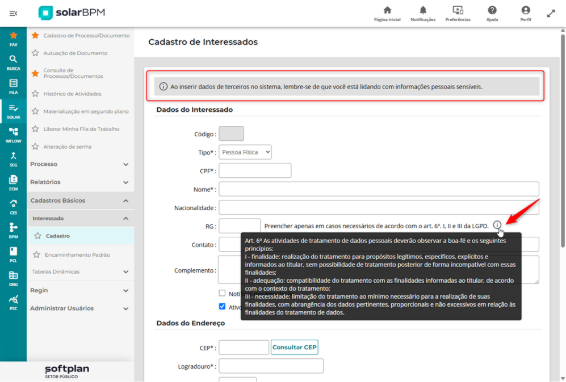Expand the Regin menu section
The image size is (566, 382).
click(80, 290)
